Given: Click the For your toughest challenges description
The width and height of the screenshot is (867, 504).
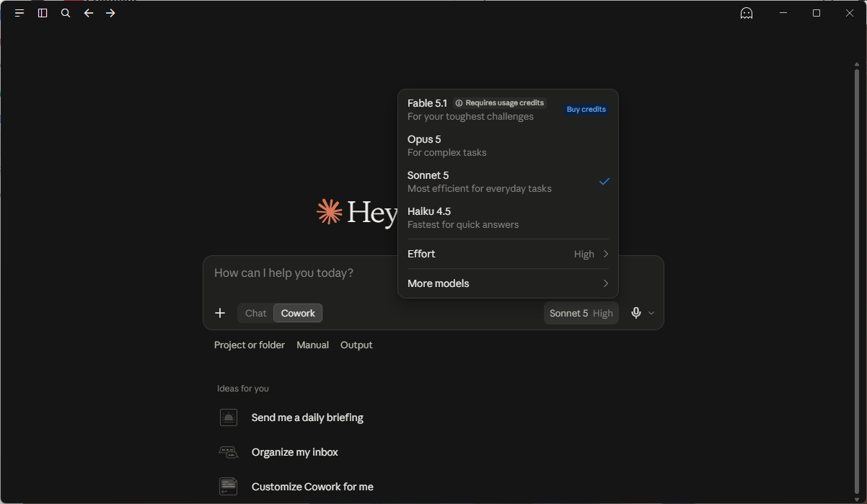Looking at the screenshot, I should point(470,117).
